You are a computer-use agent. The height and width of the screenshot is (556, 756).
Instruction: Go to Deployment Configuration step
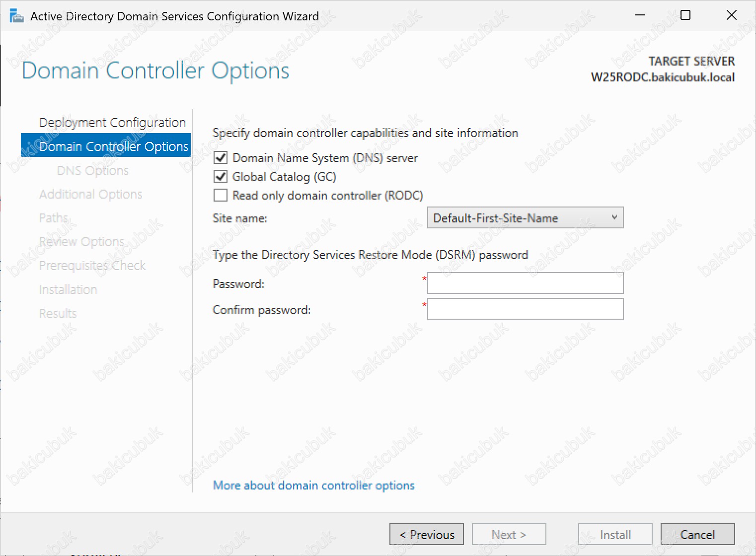click(x=112, y=123)
